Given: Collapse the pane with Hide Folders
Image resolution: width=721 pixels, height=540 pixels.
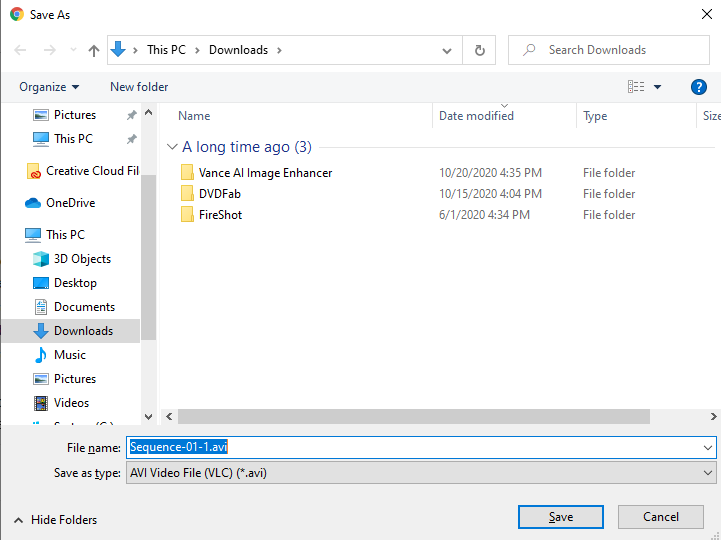Looking at the screenshot, I should pyautogui.click(x=55, y=520).
